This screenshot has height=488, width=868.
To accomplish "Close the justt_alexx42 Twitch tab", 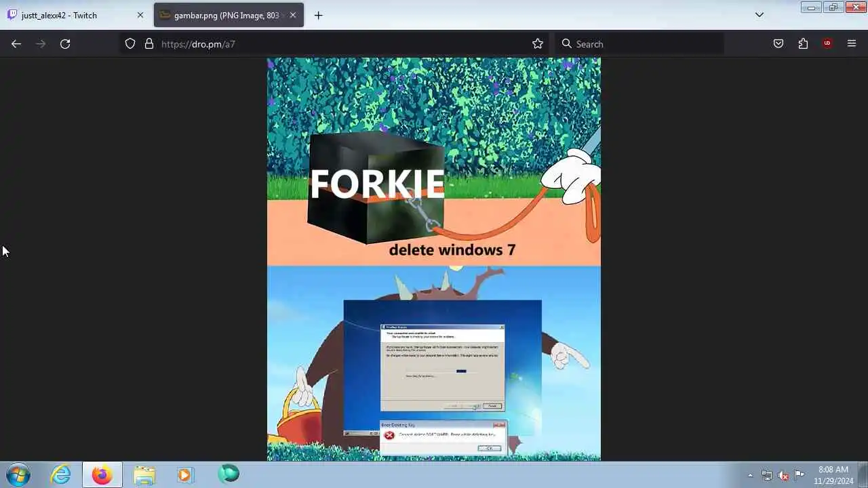I will (140, 15).
